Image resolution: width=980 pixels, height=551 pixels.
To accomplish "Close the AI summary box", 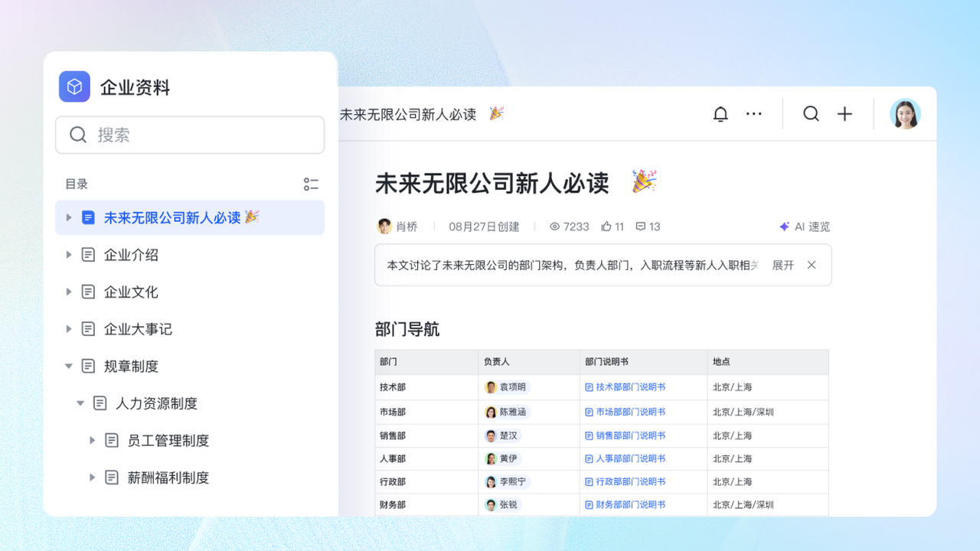I will click(812, 265).
